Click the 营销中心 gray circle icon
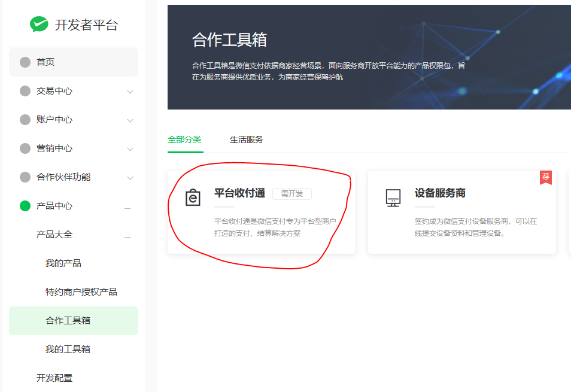The height and width of the screenshot is (392, 571). point(25,148)
